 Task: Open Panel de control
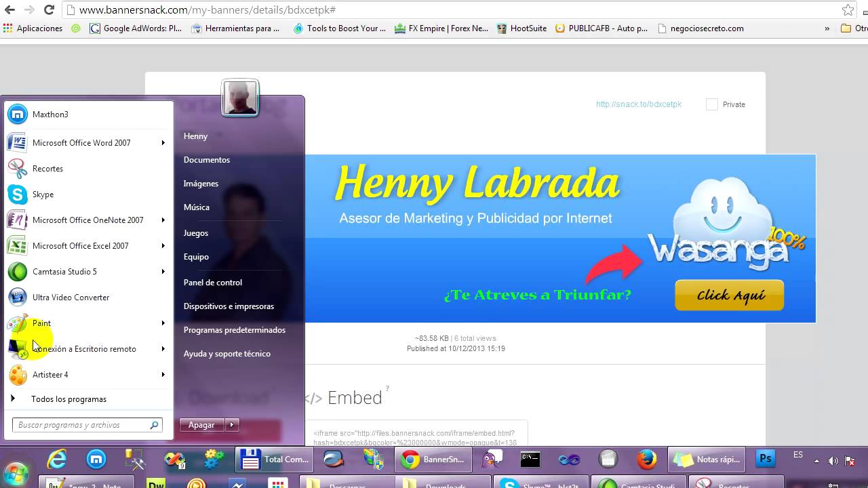(213, 283)
